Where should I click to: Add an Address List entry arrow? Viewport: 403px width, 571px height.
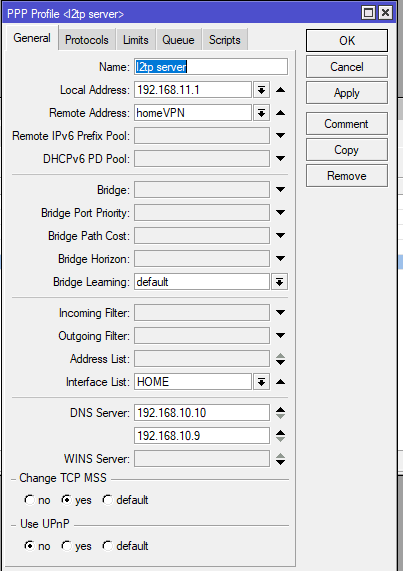[x=280, y=362]
